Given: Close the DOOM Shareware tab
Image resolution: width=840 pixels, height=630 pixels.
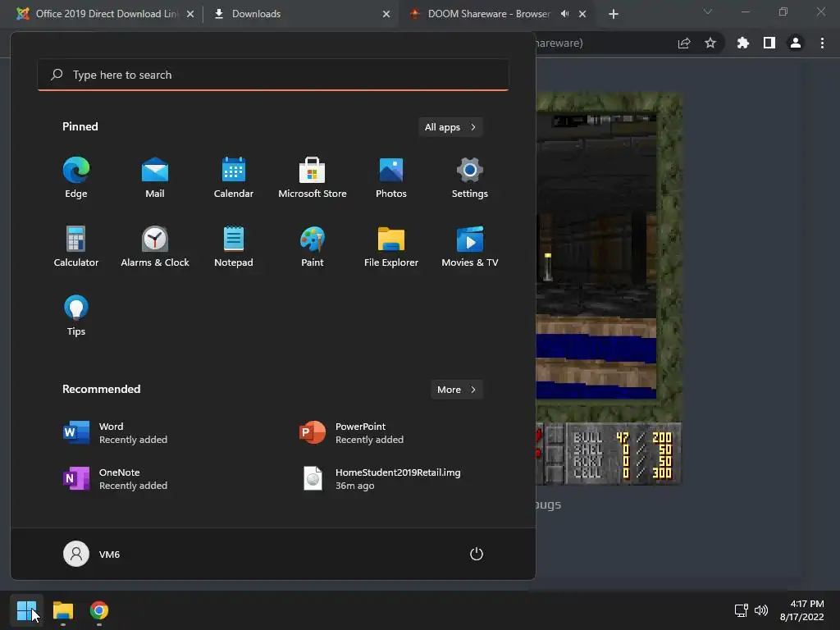Looking at the screenshot, I should [x=582, y=14].
